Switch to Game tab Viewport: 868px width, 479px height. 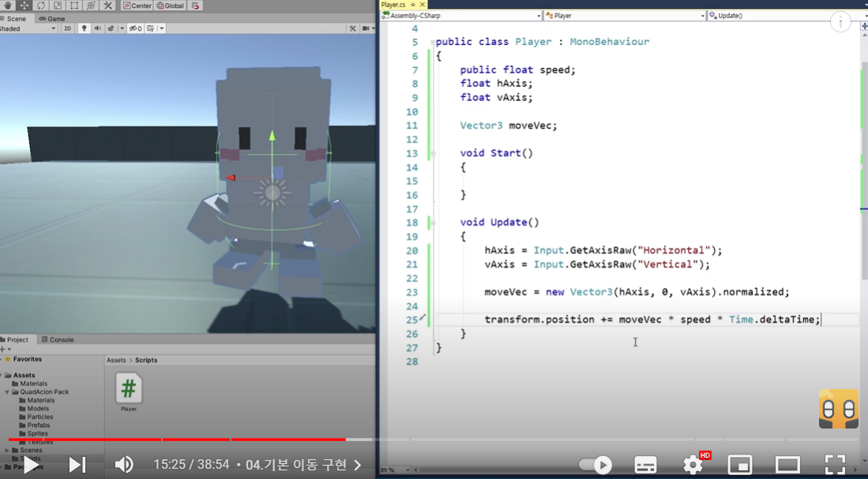[x=51, y=18]
